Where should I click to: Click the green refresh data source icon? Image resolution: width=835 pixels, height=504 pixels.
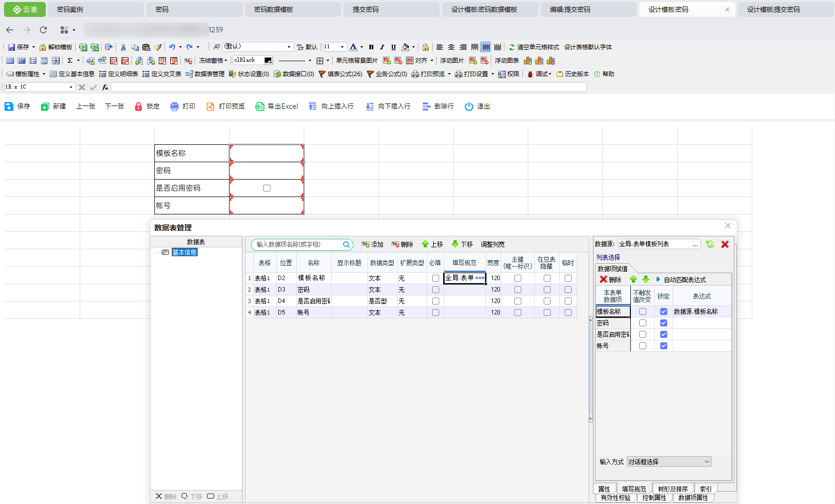[x=710, y=244]
